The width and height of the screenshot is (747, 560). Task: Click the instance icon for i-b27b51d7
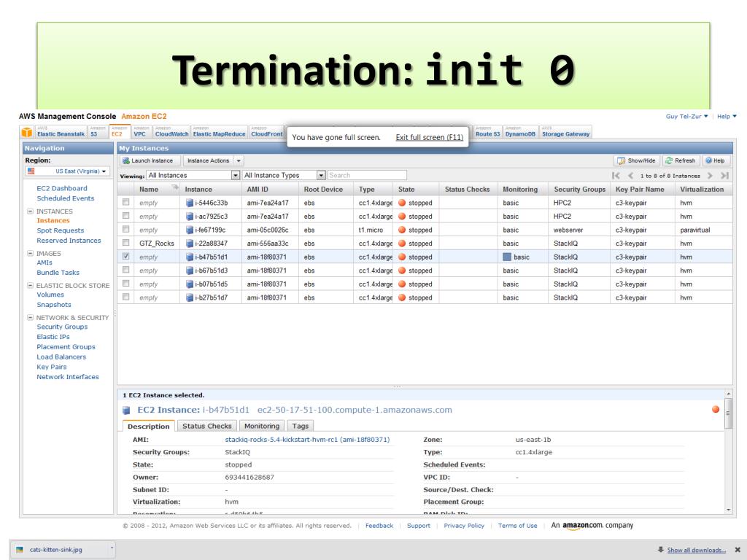pyautogui.click(x=190, y=297)
